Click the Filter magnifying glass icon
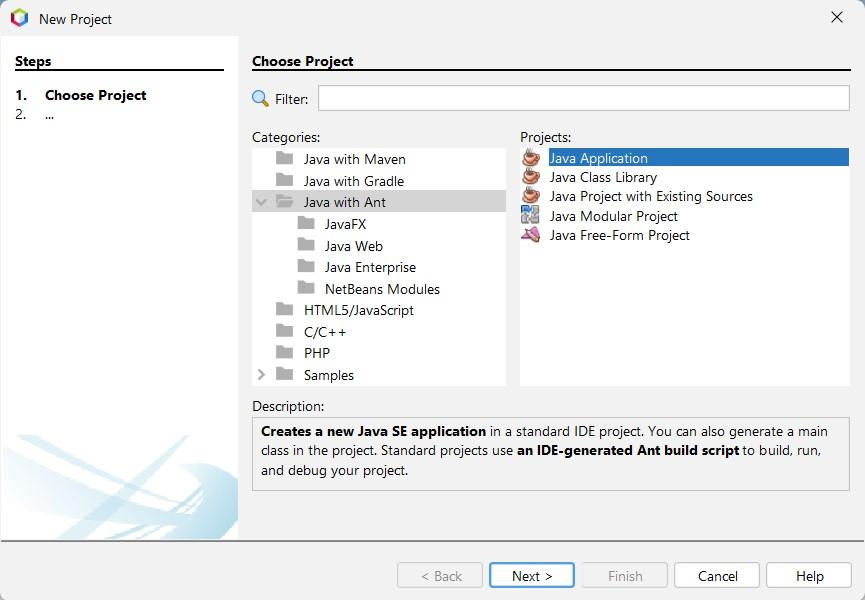The height and width of the screenshot is (600, 865). (x=260, y=99)
